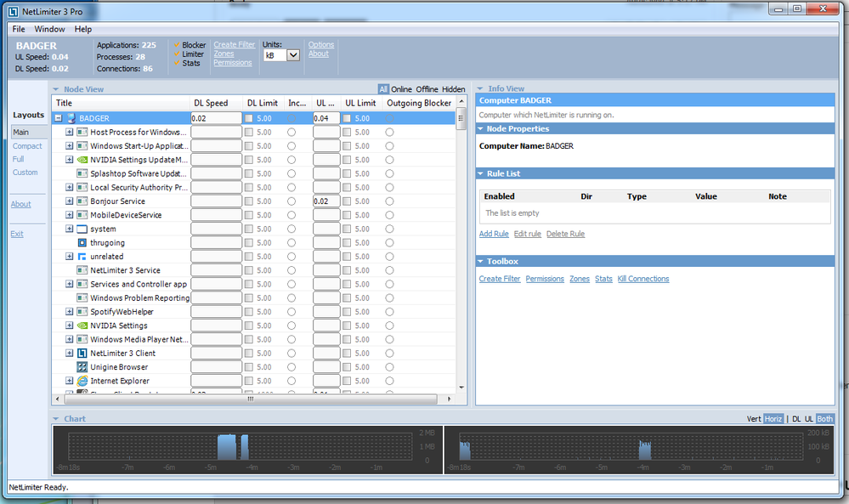This screenshot has height=504, width=849.
Task: Click the NetLimiter logo in title bar
Action: click(13, 11)
